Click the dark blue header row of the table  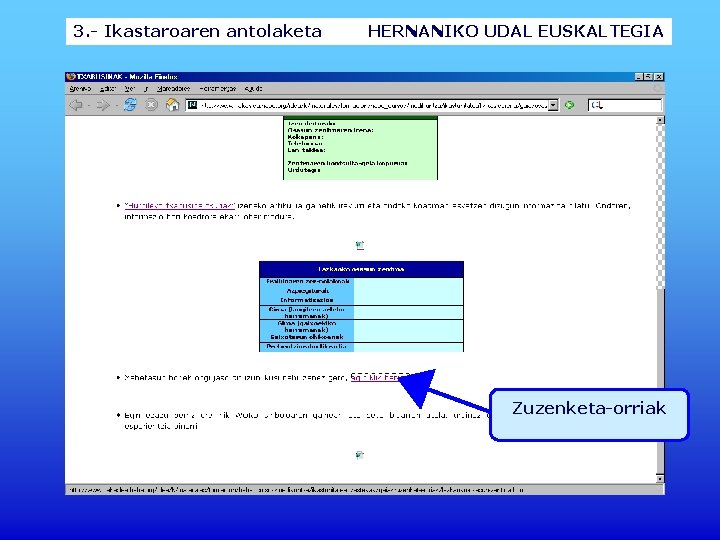pyautogui.click(x=361, y=270)
